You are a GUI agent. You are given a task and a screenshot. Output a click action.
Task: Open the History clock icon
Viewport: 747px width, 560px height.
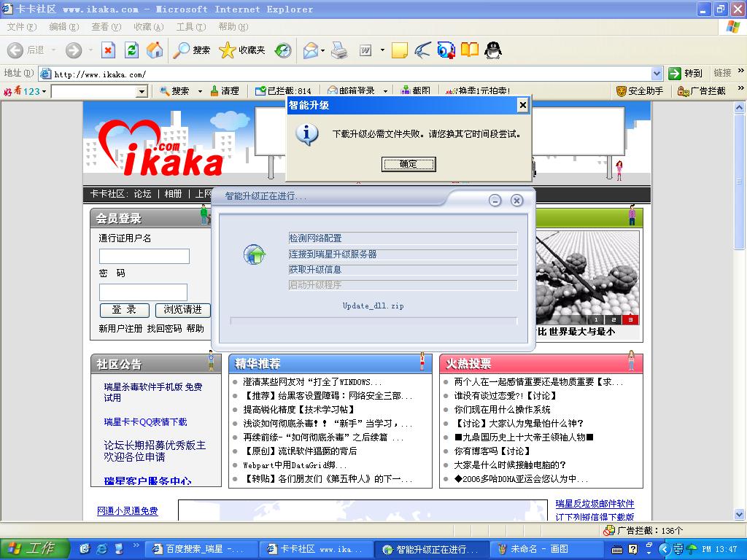point(283,50)
